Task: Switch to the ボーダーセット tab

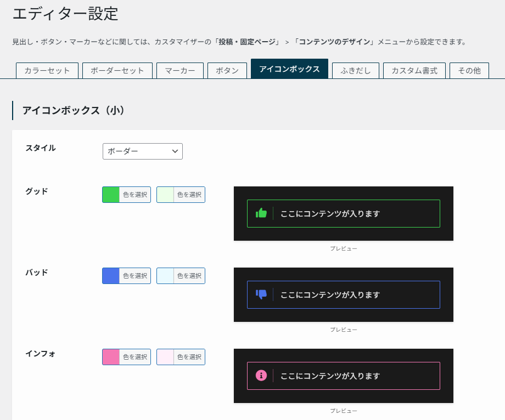Action: click(117, 71)
